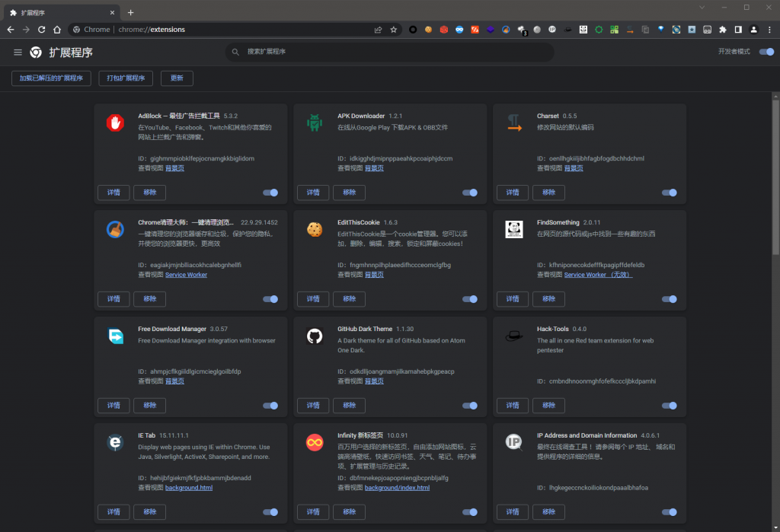Open the FindSomething panda toolbar icon
780x532 pixels.
click(583, 30)
